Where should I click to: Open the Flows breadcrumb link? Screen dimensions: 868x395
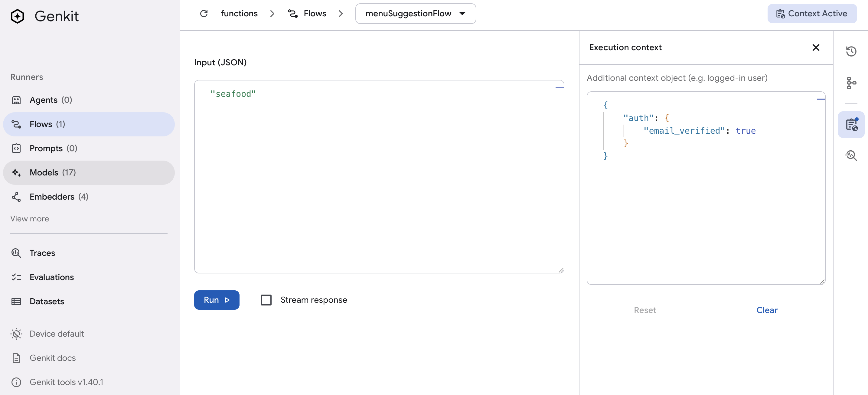[x=315, y=14]
